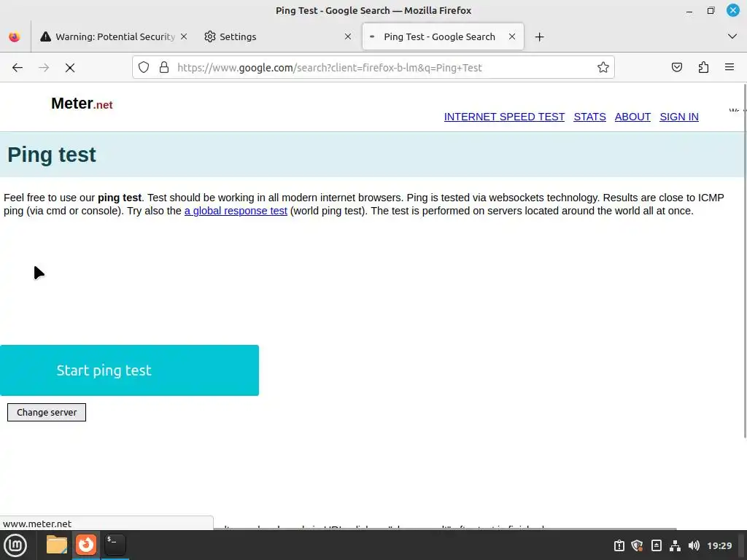The image size is (747, 560).
Task: Open the tracking protection shield icon
Action: tap(144, 68)
